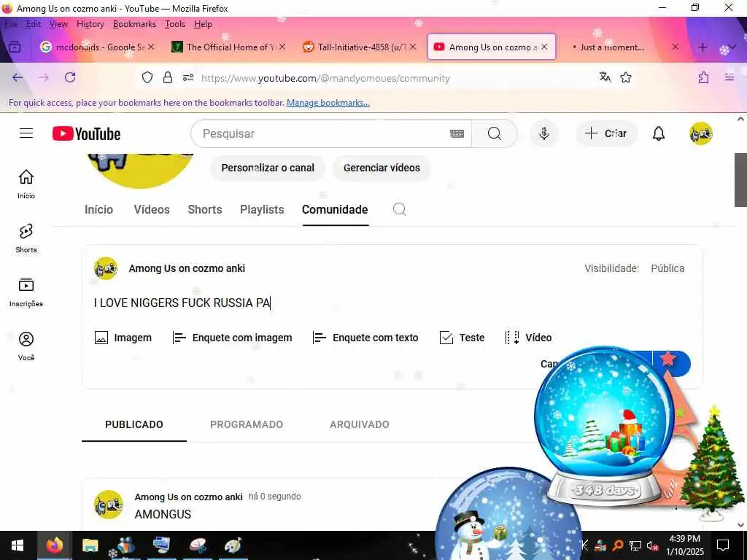Click in the post text field
Viewport: 747px width, 560px height.
click(x=392, y=303)
